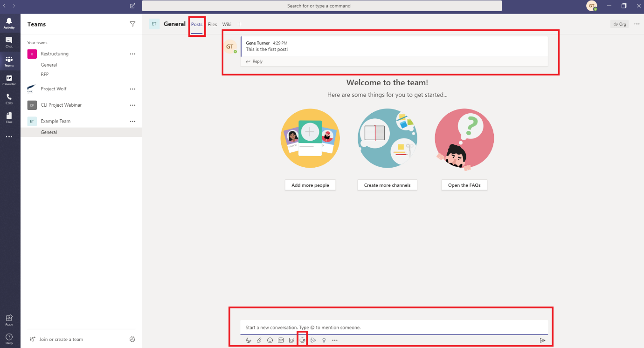Click the create channels illustration circle
This screenshot has width=644, height=348.
[387, 138]
